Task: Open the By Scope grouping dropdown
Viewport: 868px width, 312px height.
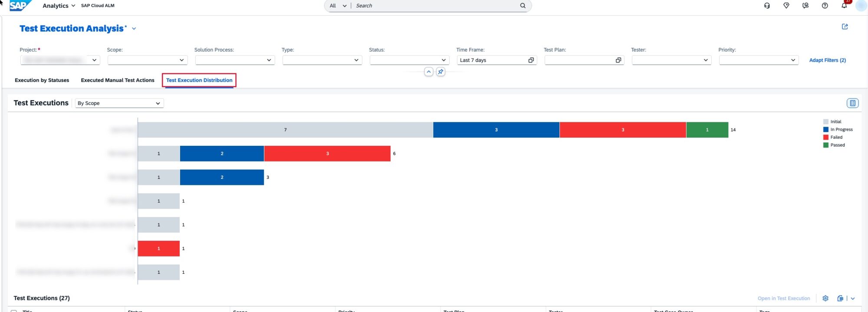Action: (119, 103)
